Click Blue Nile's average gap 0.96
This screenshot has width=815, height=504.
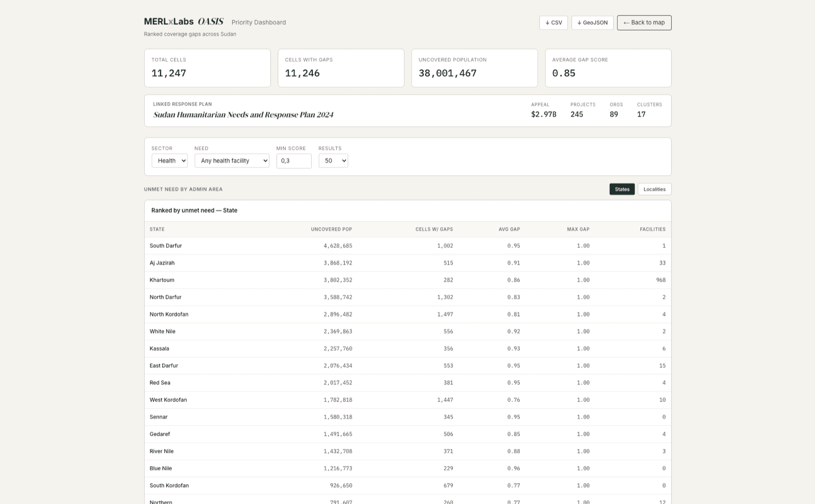pyautogui.click(x=513, y=468)
